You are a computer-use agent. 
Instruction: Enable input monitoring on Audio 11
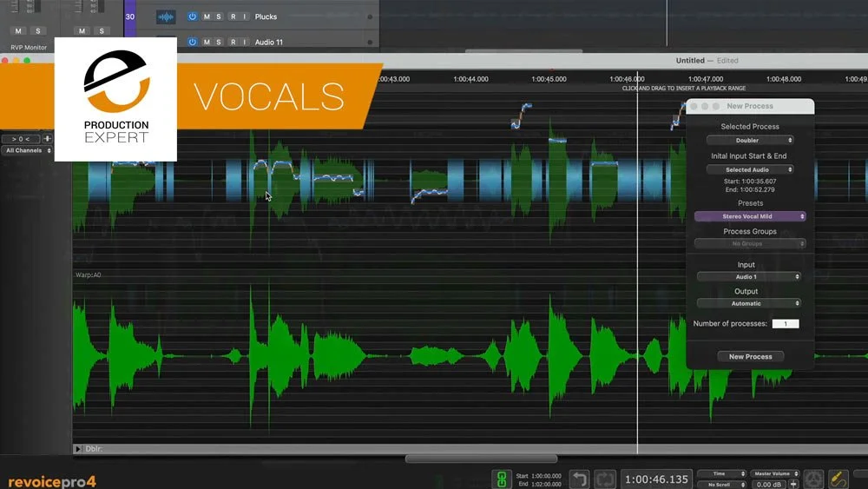[x=244, y=42]
